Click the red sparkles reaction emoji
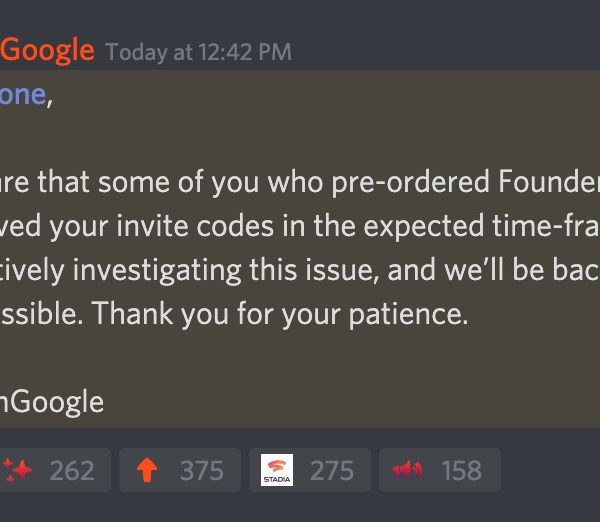600x522 pixels. 17,470
